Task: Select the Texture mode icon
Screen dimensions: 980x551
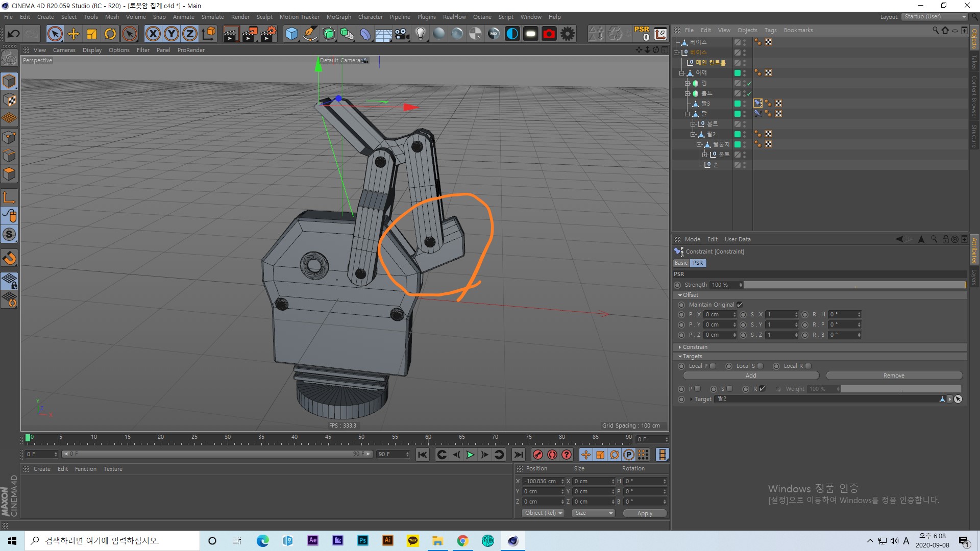Action: point(9,100)
